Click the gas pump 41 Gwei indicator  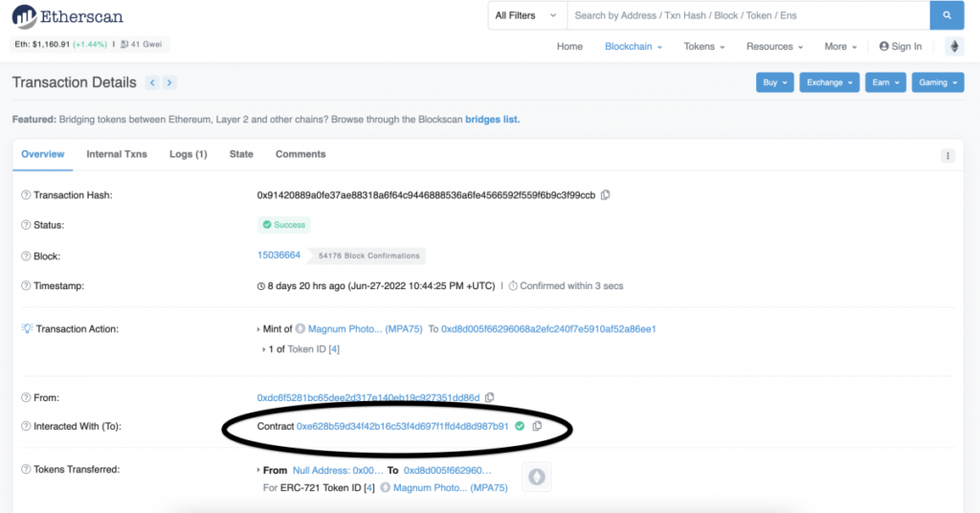tap(142, 44)
